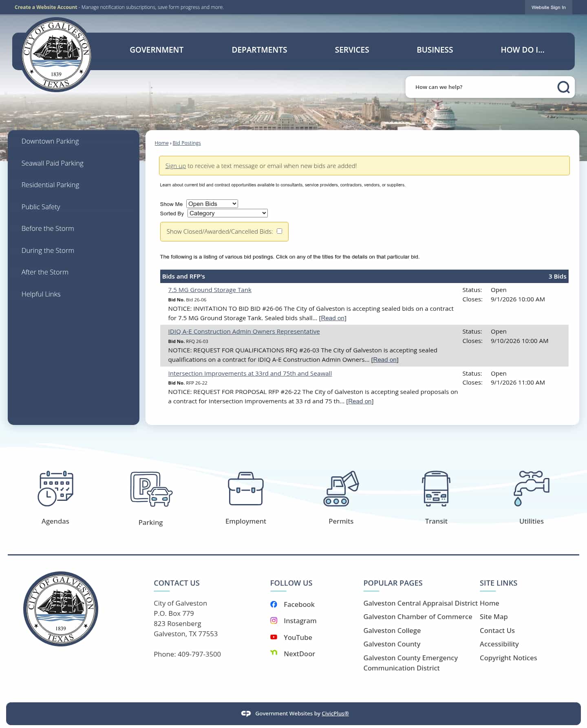
Task: Select After the Storm in sidebar
Action: [x=45, y=272]
